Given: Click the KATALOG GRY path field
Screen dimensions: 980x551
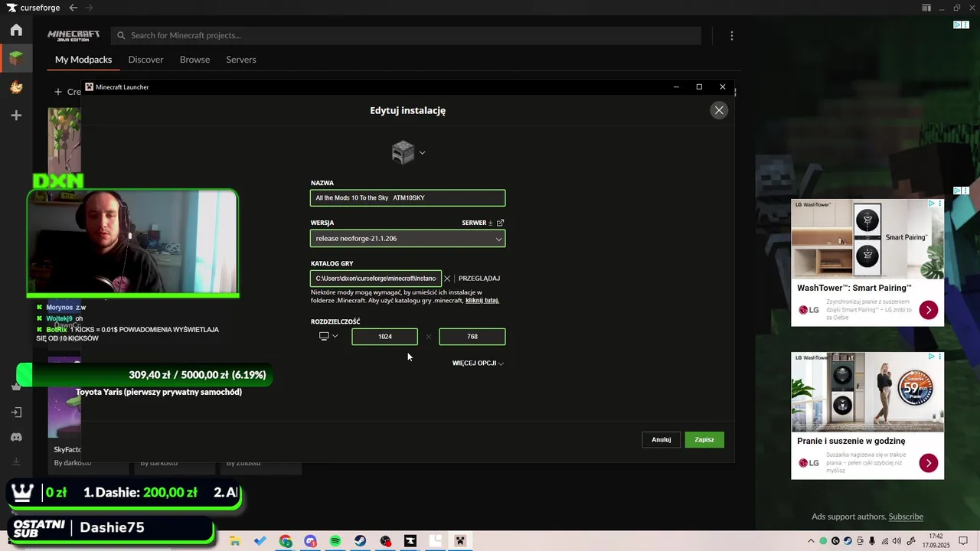Looking at the screenshot, I should tap(375, 279).
